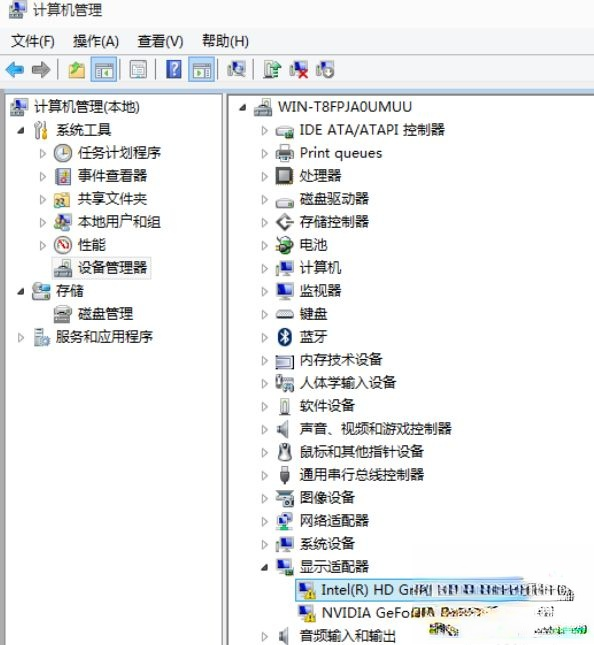Expand the 网络适配器 category arrow
594x645 pixels.
click(265, 522)
